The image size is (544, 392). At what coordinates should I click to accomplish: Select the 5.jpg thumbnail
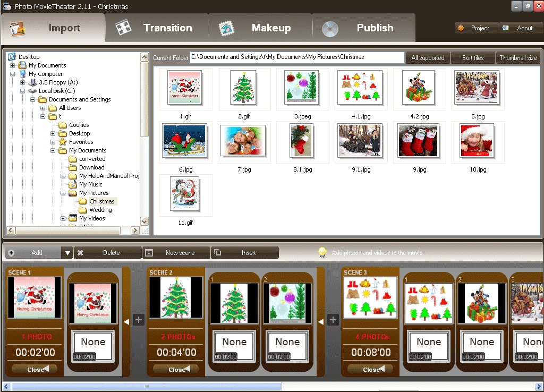coord(478,89)
